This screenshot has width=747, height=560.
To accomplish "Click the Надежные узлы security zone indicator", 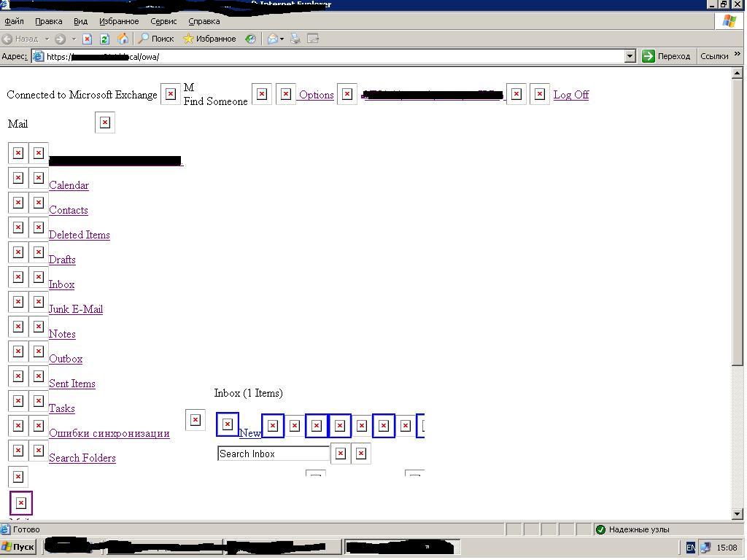I will [633, 529].
